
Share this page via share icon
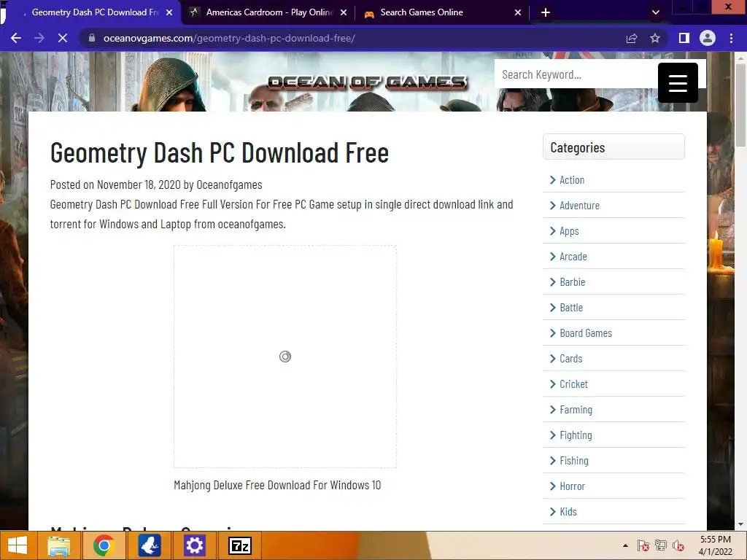point(632,38)
